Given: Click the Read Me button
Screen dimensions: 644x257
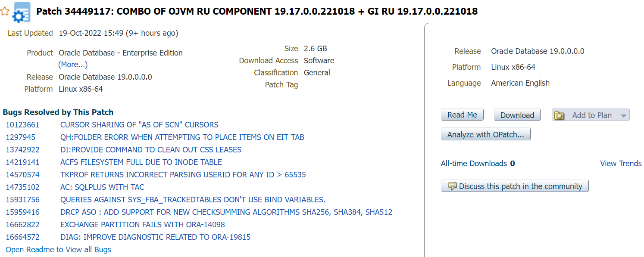Looking at the screenshot, I should coord(462,115).
